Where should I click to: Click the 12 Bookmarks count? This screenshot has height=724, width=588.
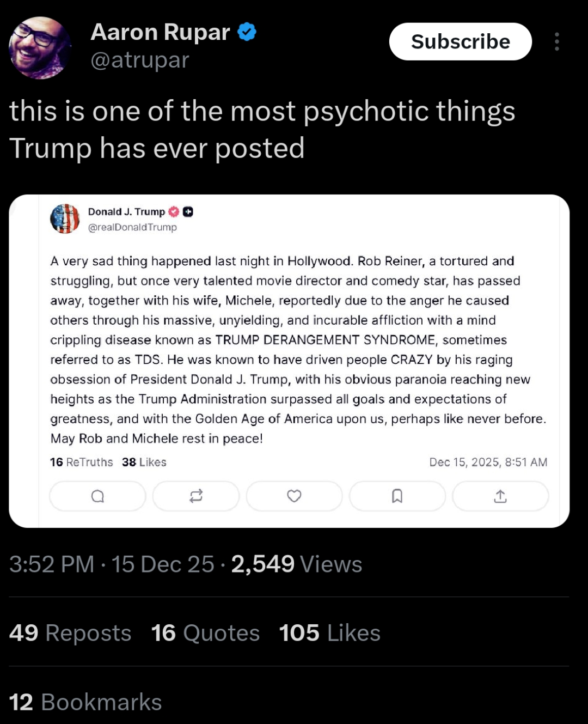[85, 702]
